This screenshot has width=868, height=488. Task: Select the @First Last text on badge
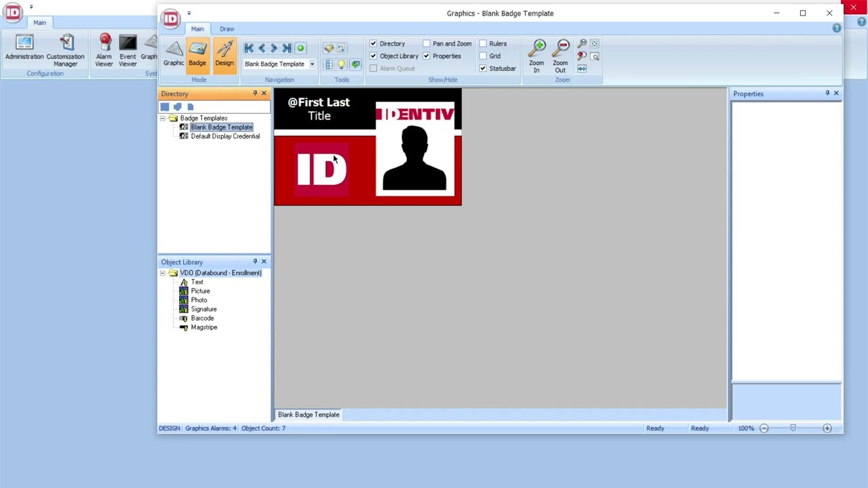[319, 102]
